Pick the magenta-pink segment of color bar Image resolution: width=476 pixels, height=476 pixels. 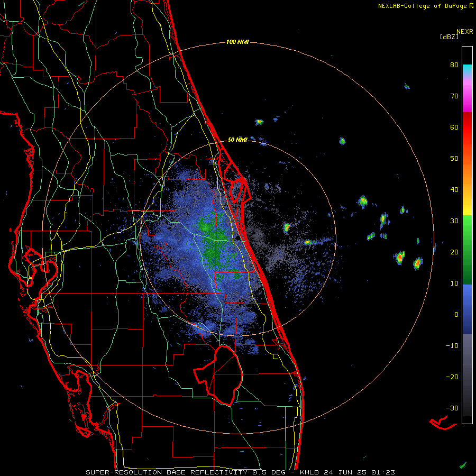pyautogui.click(x=467, y=94)
